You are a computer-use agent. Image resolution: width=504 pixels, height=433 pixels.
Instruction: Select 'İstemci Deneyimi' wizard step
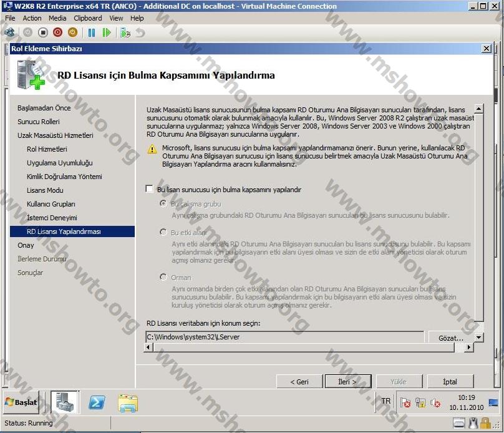coord(52,218)
